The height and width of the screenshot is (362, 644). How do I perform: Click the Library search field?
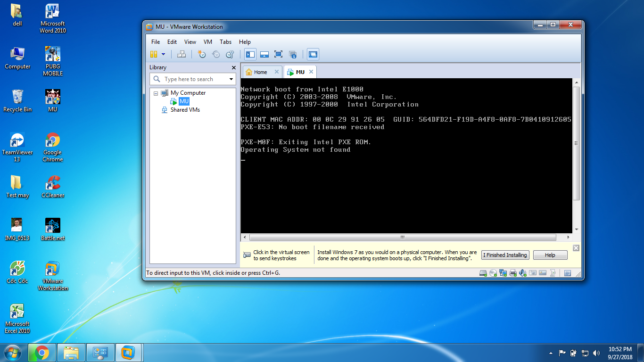[193, 79]
